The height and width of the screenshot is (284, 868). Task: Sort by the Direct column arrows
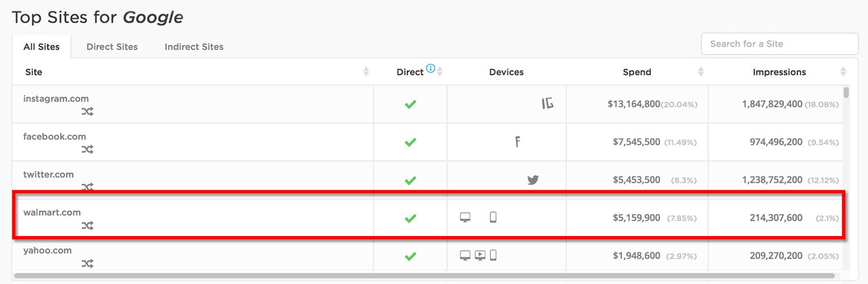pyautogui.click(x=440, y=72)
